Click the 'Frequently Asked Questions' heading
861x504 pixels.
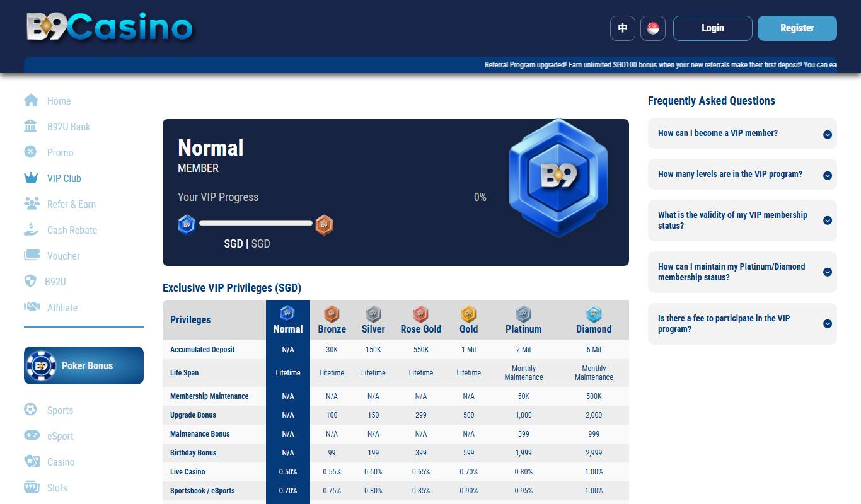(712, 101)
